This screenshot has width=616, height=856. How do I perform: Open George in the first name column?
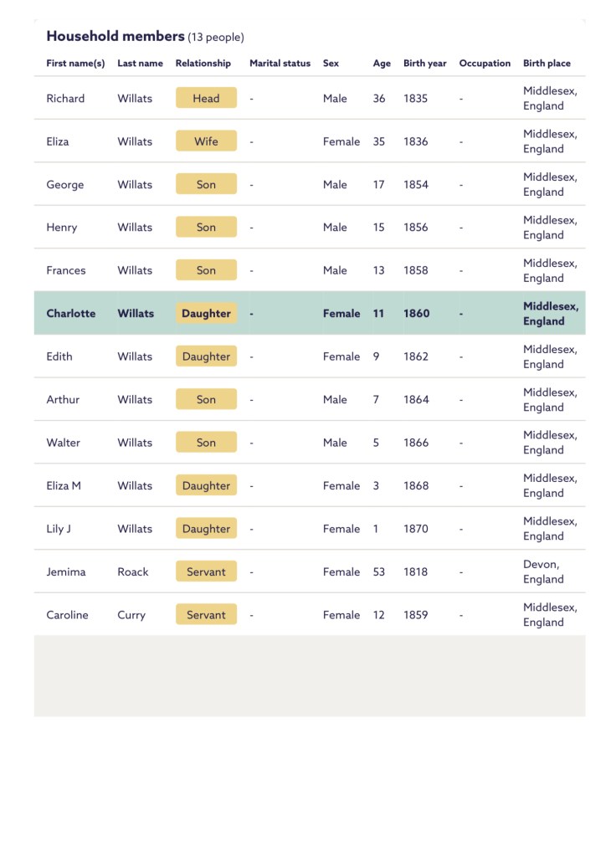[x=65, y=185]
